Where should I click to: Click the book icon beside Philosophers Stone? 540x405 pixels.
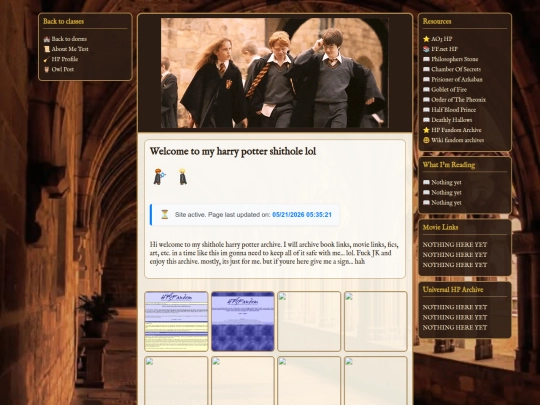pyautogui.click(x=426, y=59)
